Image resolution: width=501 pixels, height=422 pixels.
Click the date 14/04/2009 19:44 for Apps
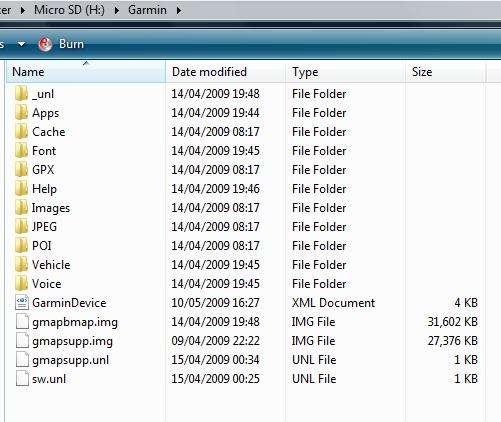215,113
